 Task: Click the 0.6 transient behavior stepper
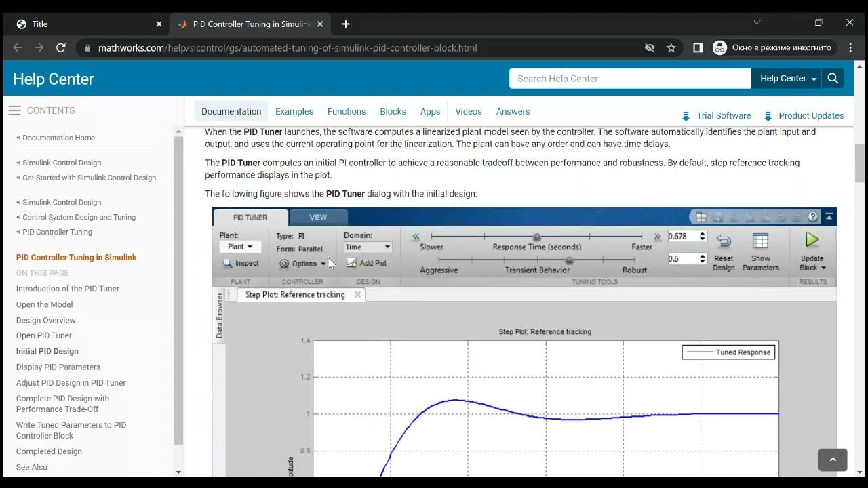(703, 259)
